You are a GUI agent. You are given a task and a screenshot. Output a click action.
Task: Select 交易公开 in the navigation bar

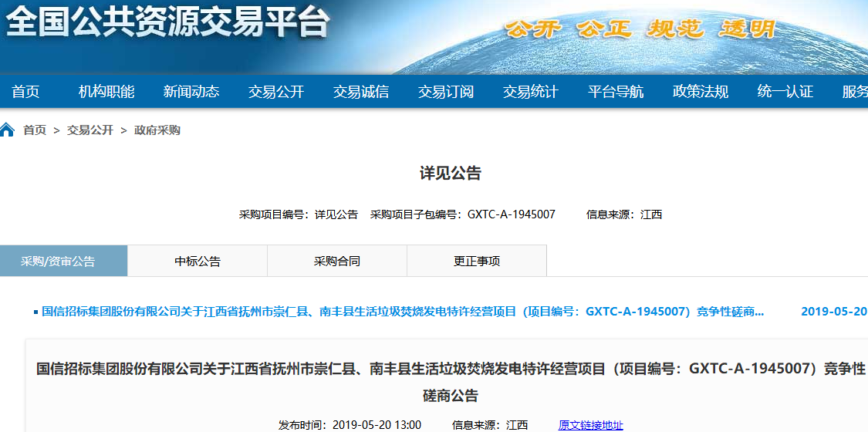(x=276, y=92)
